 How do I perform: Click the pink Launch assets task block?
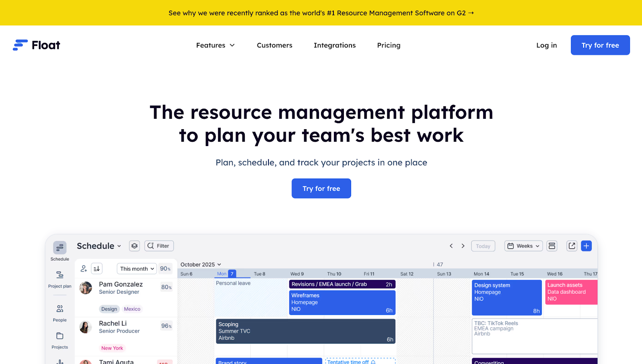pos(571,292)
